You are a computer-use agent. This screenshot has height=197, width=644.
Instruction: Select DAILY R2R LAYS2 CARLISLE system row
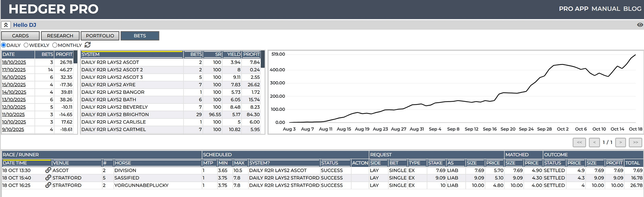click(171, 122)
